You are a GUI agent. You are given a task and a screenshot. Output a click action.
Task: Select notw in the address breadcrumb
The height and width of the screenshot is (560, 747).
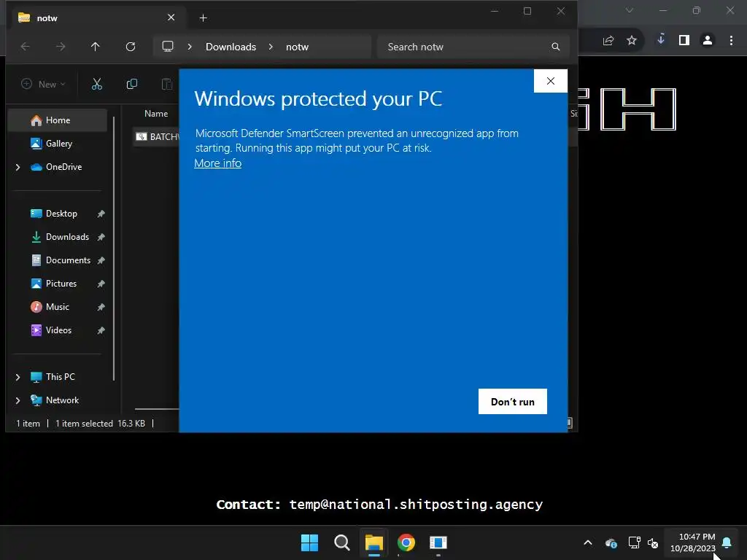point(298,47)
